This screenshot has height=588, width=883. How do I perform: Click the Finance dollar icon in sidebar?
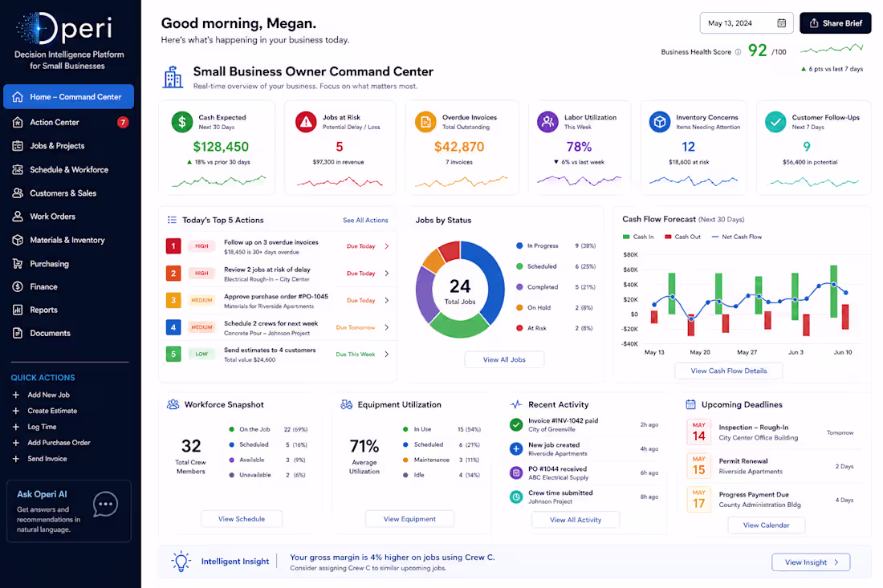(18, 286)
